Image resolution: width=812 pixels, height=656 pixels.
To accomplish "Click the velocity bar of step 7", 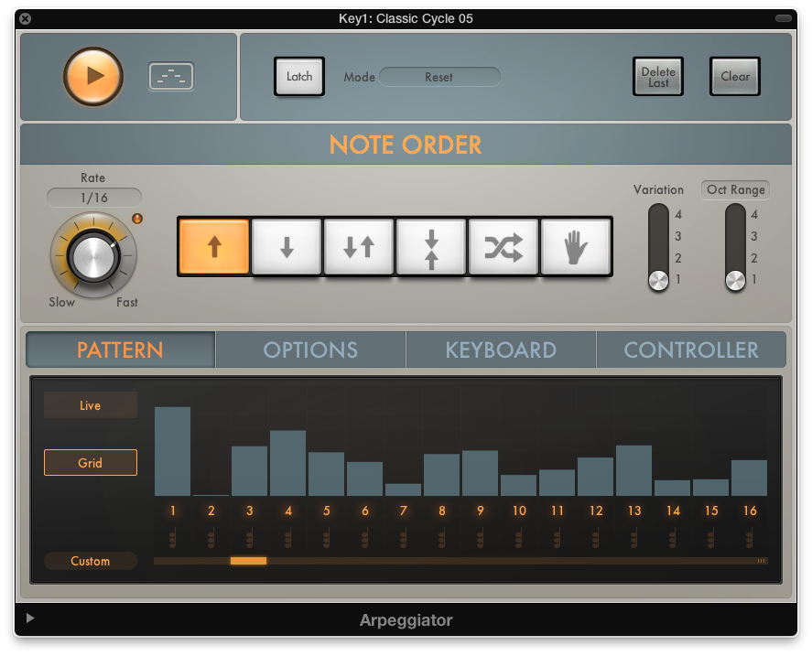I will 404,489.
